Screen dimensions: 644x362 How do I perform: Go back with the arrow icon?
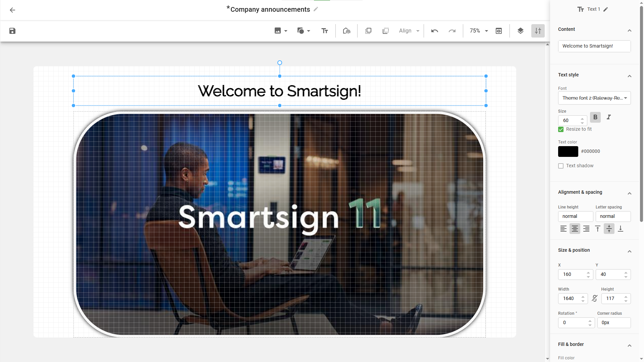[12, 10]
